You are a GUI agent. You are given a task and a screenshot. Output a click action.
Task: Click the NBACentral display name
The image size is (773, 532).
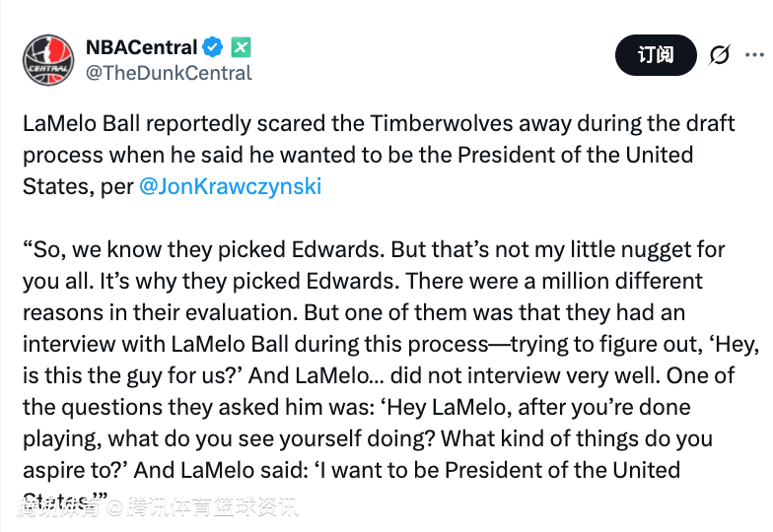(141, 46)
